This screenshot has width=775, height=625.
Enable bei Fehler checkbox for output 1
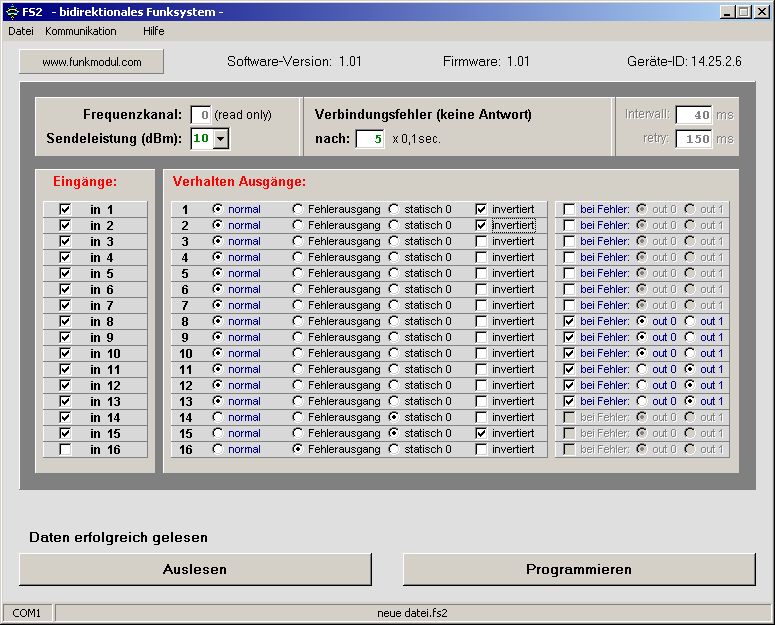pos(569,209)
